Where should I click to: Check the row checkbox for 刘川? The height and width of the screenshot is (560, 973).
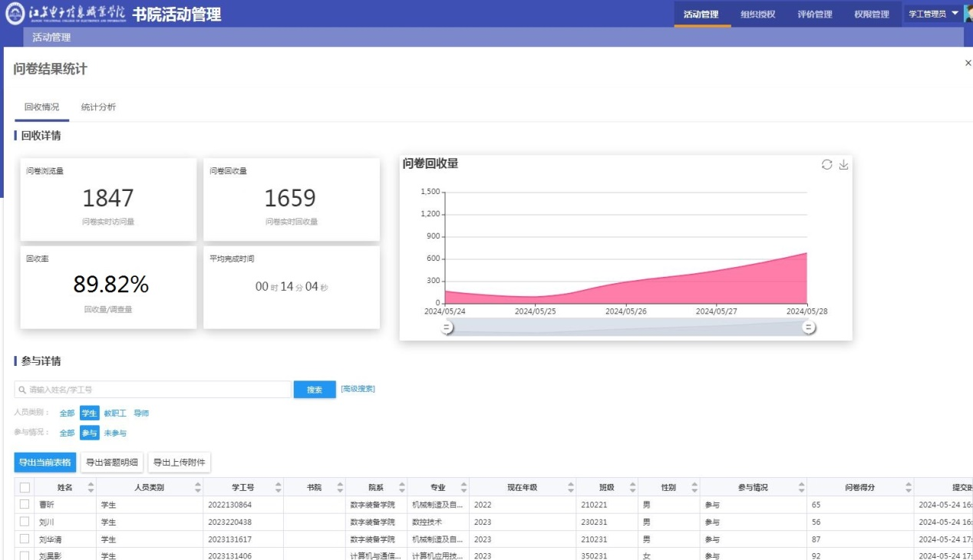pos(25,522)
